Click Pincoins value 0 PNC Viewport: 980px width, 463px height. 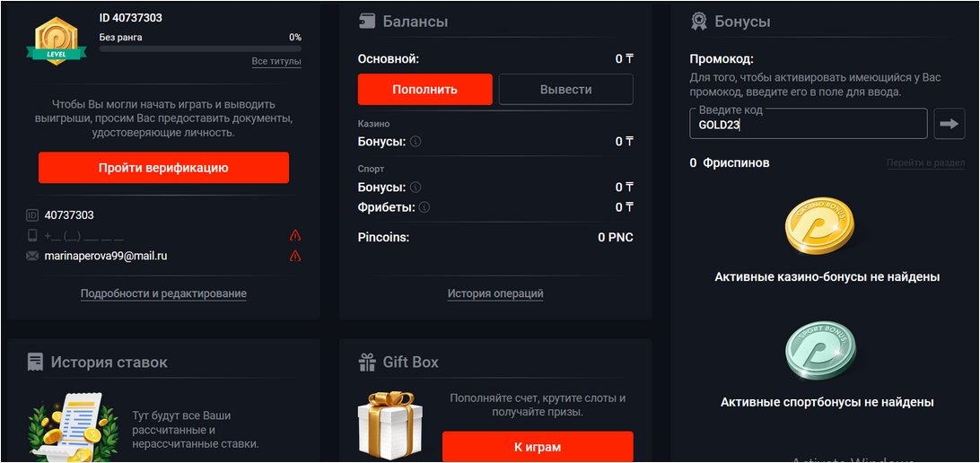pos(616,238)
